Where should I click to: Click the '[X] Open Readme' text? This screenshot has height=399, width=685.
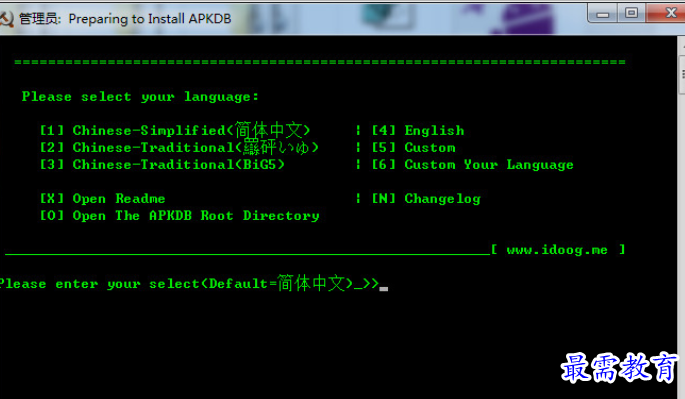(103, 199)
